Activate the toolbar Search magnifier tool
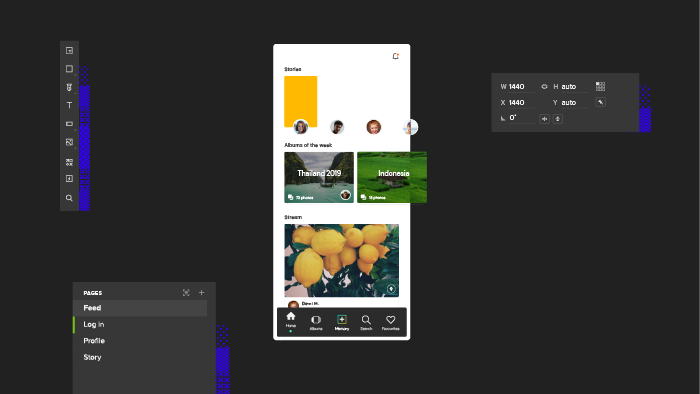The height and width of the screenshot is (394, 700). point(69,198)
